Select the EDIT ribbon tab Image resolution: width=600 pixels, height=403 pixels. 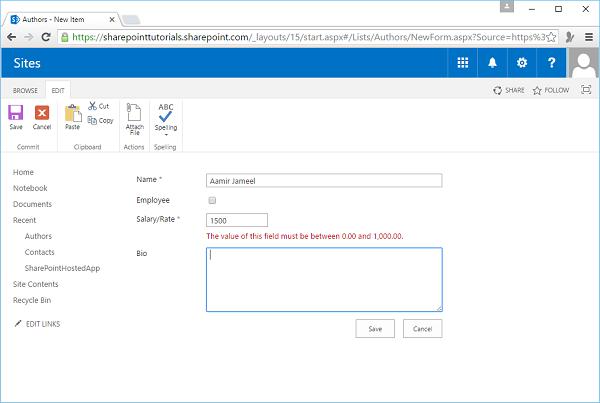pyautogui.click(x=59, y=90)
